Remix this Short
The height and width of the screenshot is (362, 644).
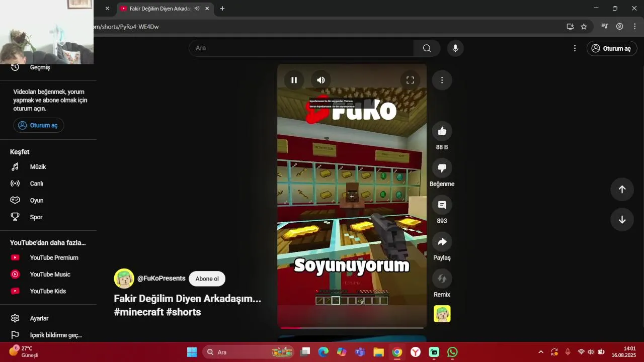pyautogui.click(x=442, y=279)
